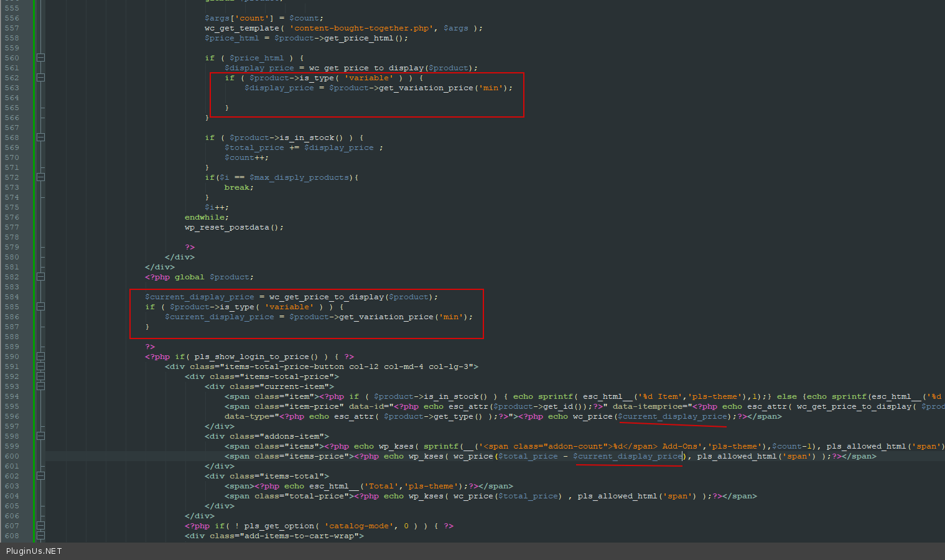945x560 pixels.
Task: Collapse the current-item div at line 593
Action: coord(40,386)
